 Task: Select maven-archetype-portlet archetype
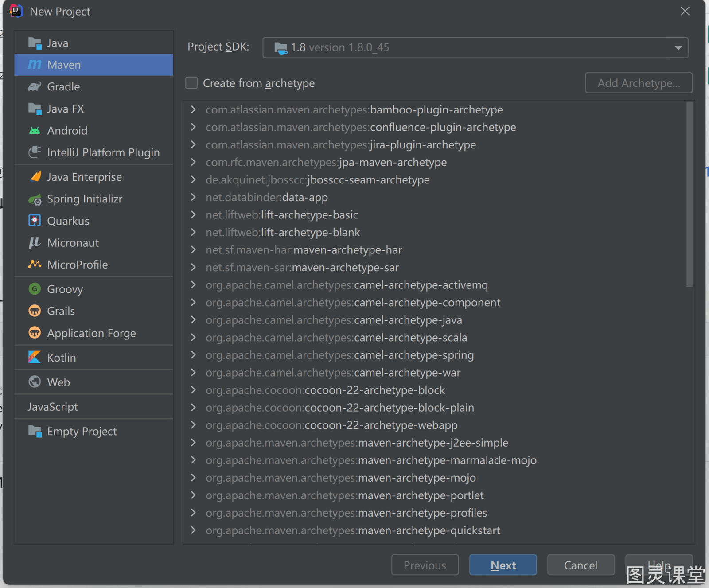(345, 495)
